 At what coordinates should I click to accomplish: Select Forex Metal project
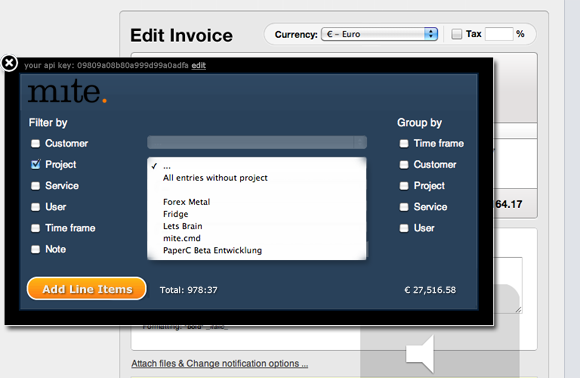point(257,202)
